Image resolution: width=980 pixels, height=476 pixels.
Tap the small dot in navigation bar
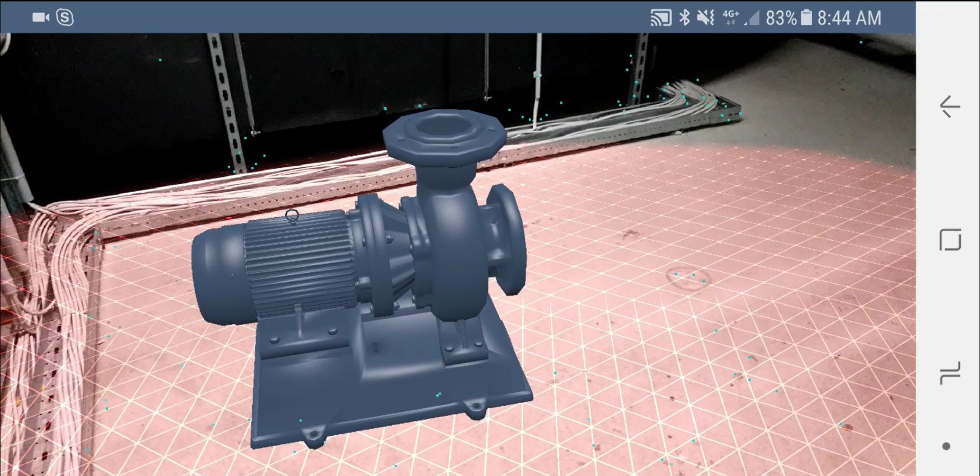946,446
